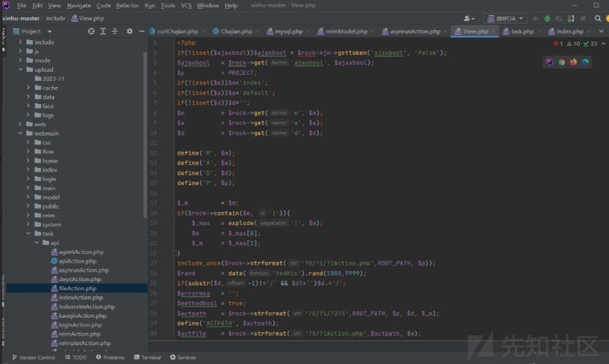Expand the include folder in tree
This screenshot has width=609, height=364.
click(21, 42)
